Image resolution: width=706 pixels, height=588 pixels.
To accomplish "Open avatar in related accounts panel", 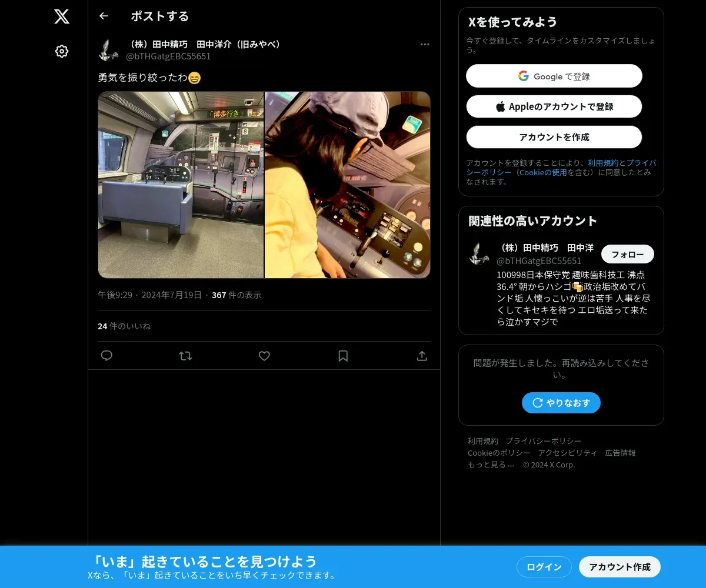I will click(x=480, y=254).
